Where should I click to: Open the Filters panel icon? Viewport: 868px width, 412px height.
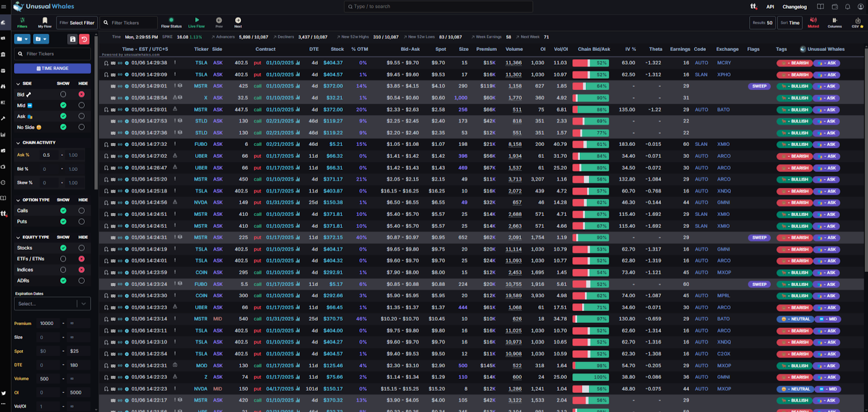click(22, 22)
